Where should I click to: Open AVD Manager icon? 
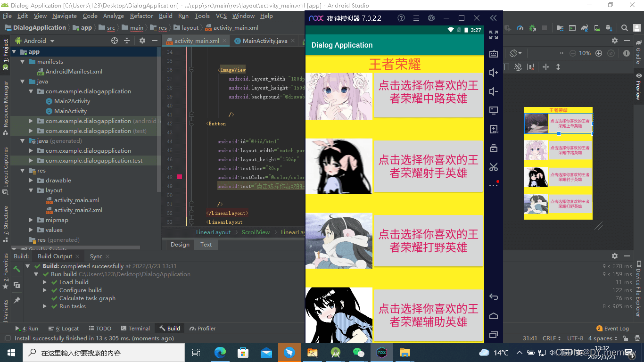click(x=597, y=28)
